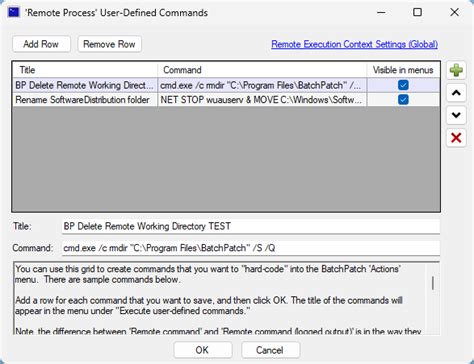The height and width of the screenshot is (364, 474).
Task: Click the Title column header
Action: coord(85,70)
